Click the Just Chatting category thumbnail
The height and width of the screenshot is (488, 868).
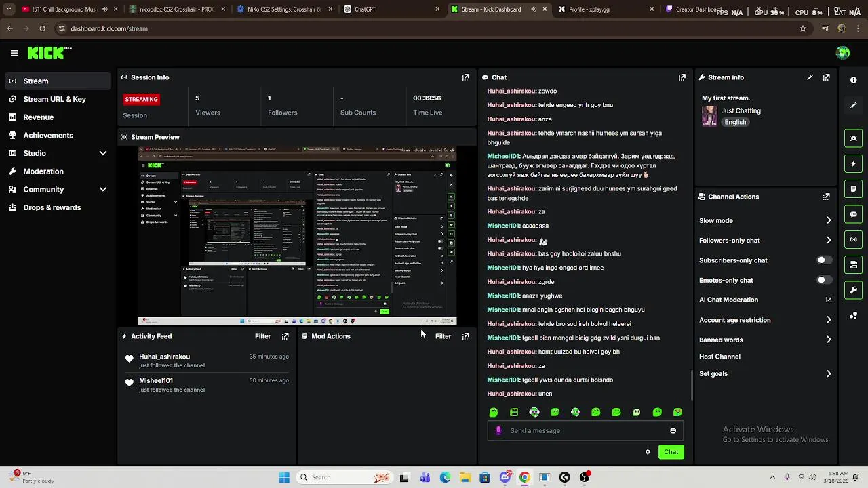coord(709,116)
